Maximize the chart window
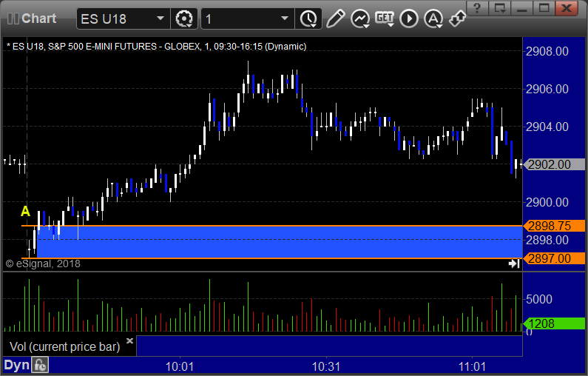The width and height of the screenshot is (588, 376). (544, 8)
